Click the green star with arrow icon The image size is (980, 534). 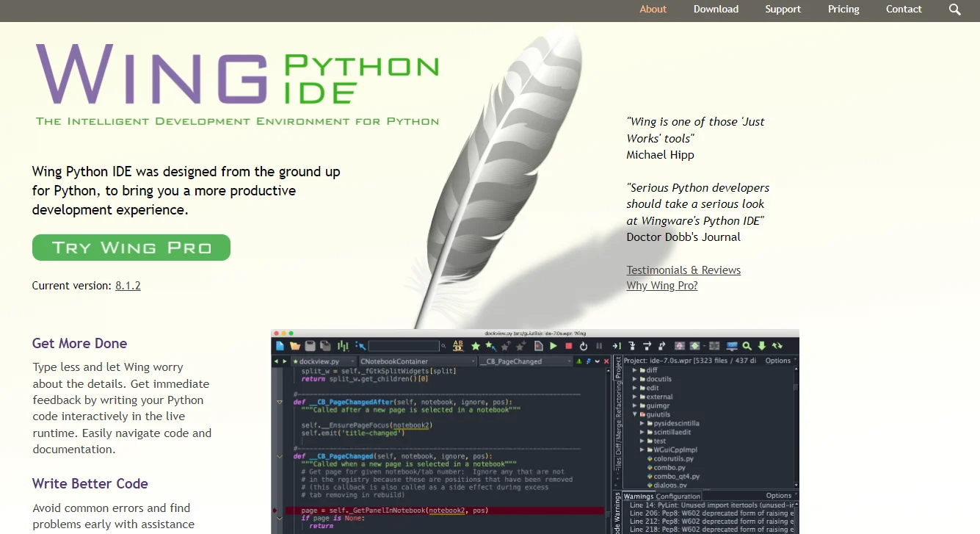[x=490, y=345]
